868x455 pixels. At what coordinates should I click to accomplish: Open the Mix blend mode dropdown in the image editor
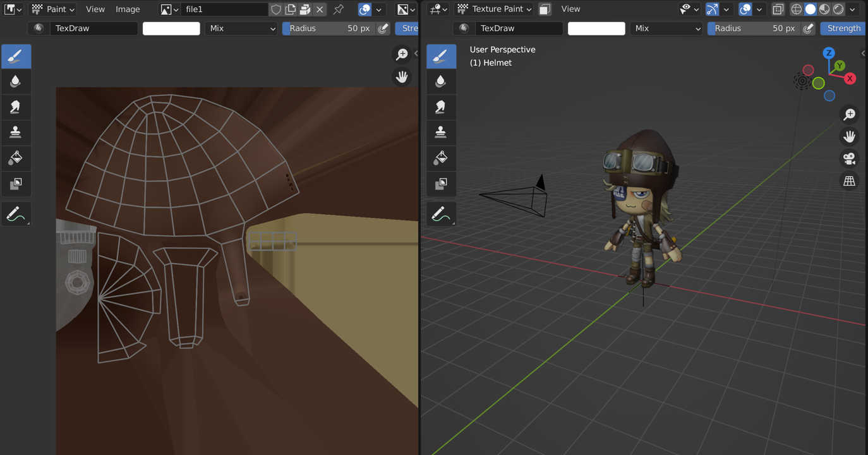pyautogui.click(x=241, y=28)
